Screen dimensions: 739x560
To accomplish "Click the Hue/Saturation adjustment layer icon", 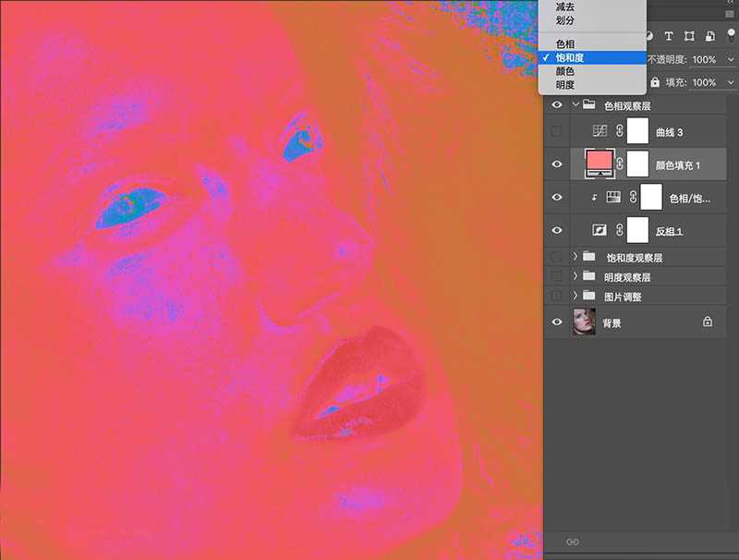I will (x=612, y=198).
